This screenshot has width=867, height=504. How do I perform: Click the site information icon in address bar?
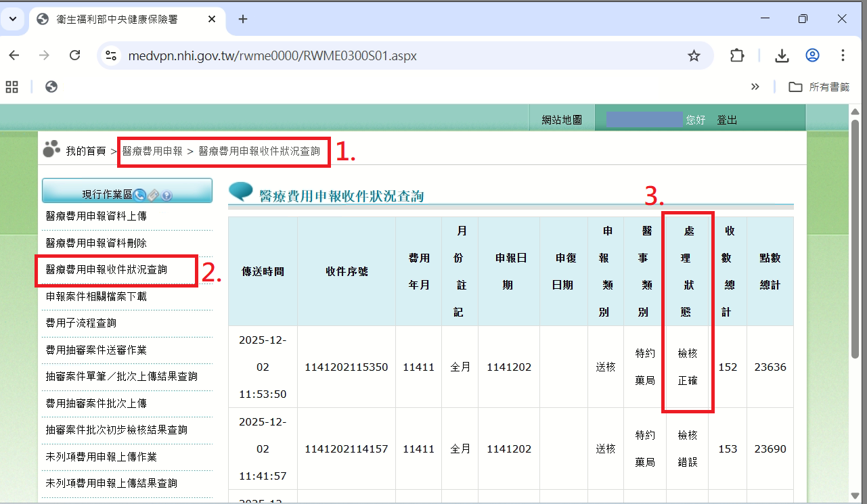[111, 55]
